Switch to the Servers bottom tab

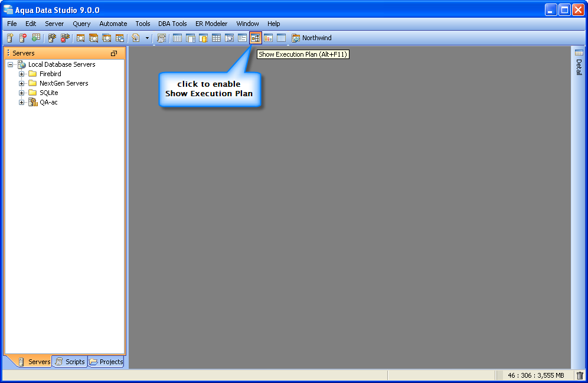click(34, 362)
